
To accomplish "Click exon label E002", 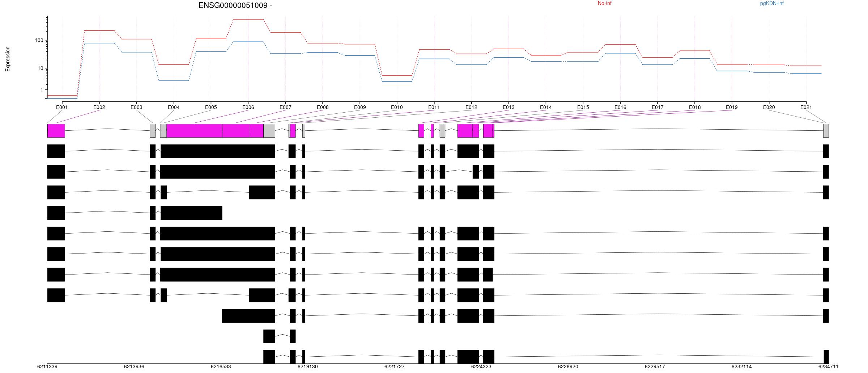I will 99,107.
